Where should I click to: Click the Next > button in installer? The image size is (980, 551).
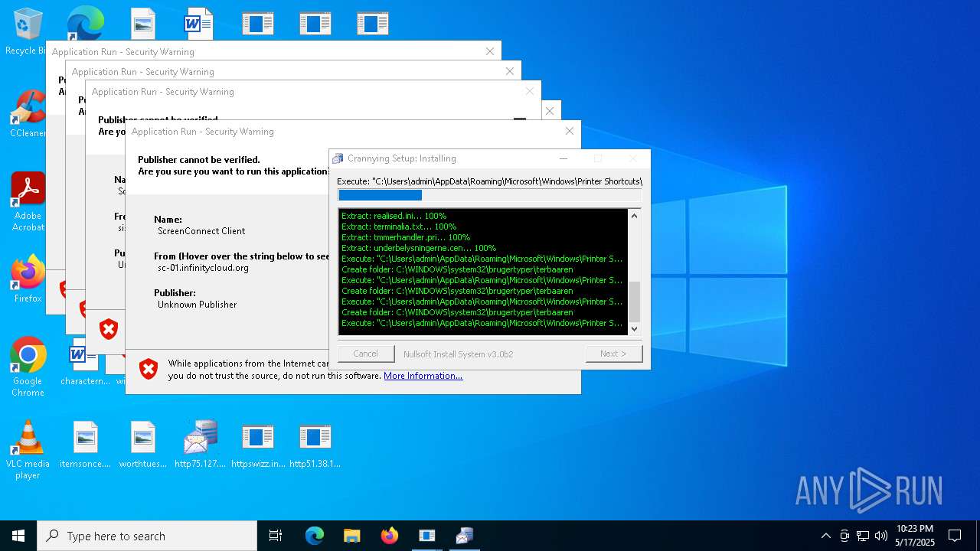pyautogui.click(x=613, y=354)
